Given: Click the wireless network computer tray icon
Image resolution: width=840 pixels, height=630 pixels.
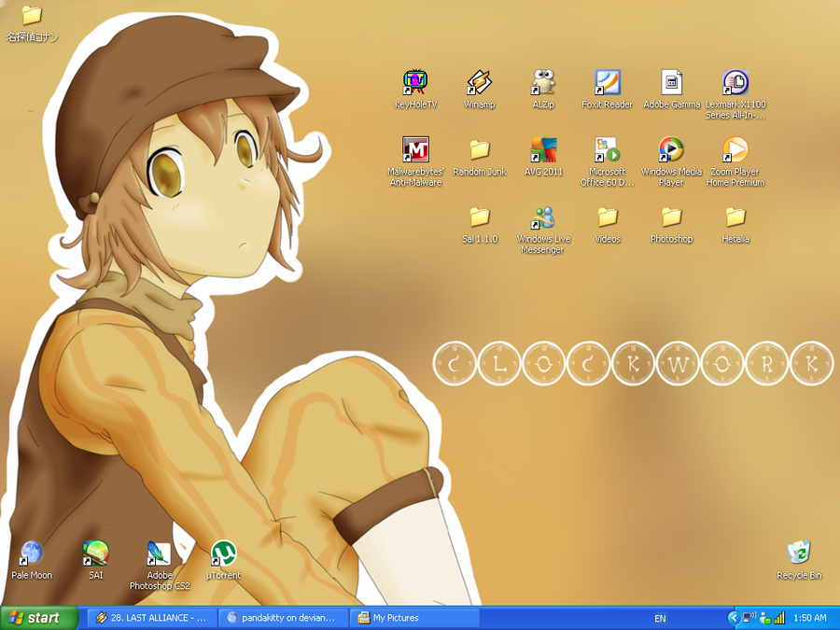Looking at the screenshot, I should click(749, 618).
